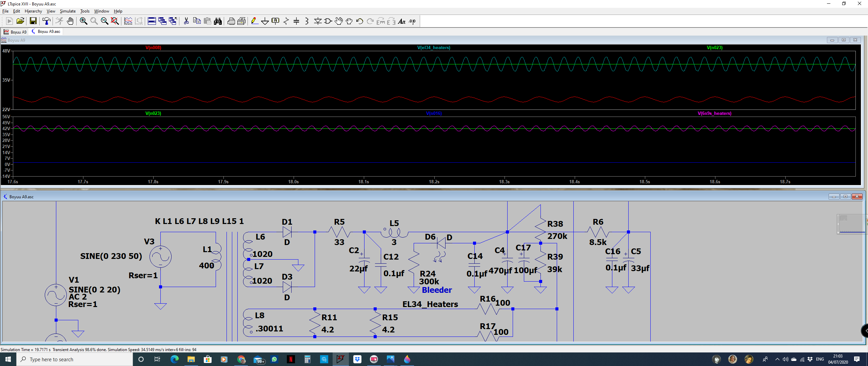
Task: Add SPICE directive .op icon
Action: [412, 21]
